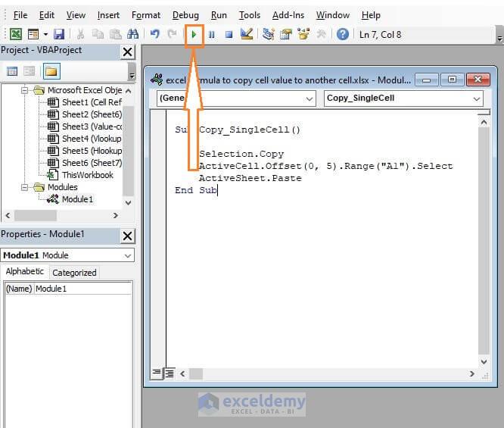Close the Properties - Module1 pane
This screenshot has height=428, width=504.
click(128, 236)
